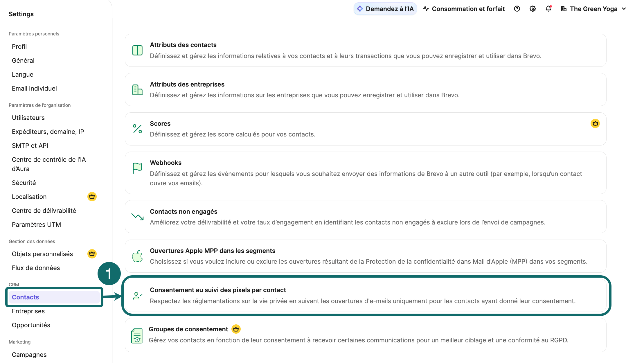644x363 pixels.
Task: Click the diamond AI icon in Demandez à l'IA
Action: click(x=360, y=9)
